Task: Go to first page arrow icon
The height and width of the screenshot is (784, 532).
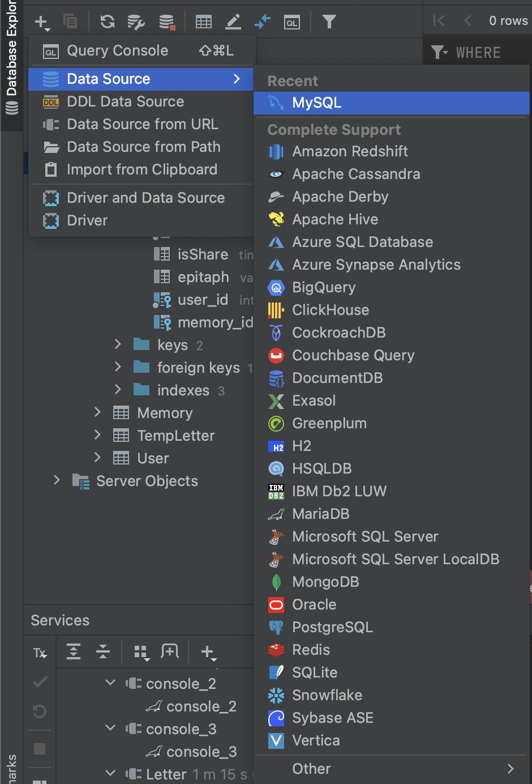Action: tap(438, 21)
